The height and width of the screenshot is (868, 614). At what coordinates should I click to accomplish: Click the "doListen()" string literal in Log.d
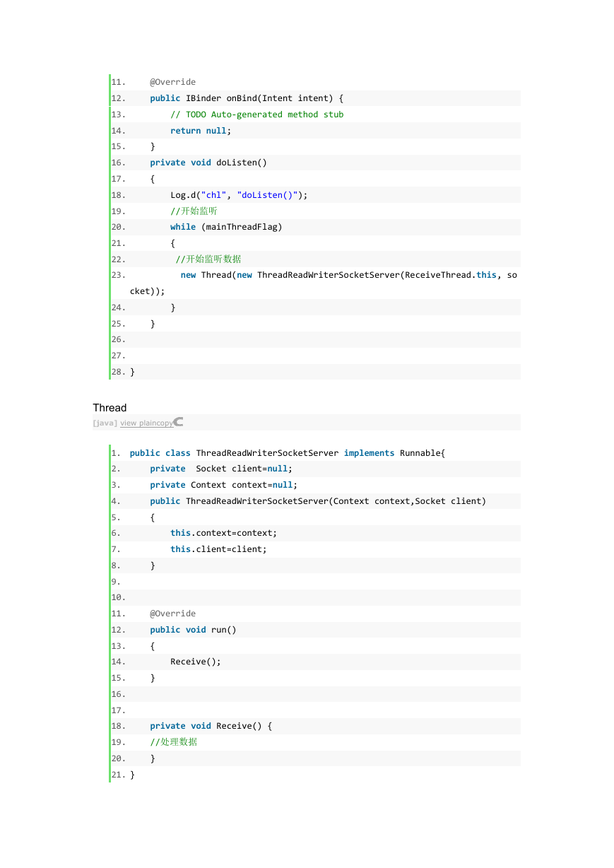[x=270, y=195]
